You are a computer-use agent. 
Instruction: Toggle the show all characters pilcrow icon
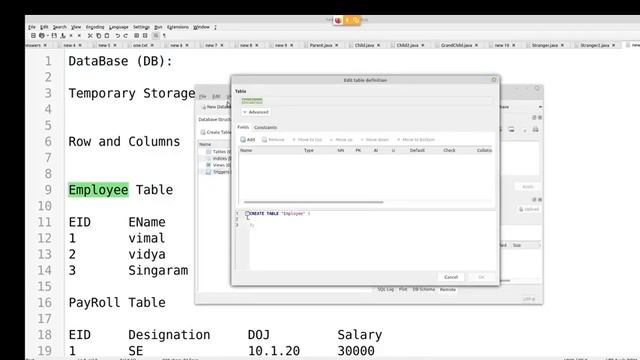tap(164, 36)
